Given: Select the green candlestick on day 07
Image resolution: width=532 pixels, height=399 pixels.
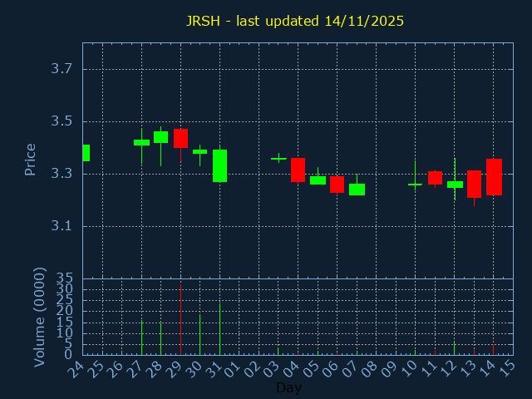Looking at the screenshot, I should (357, 190).
